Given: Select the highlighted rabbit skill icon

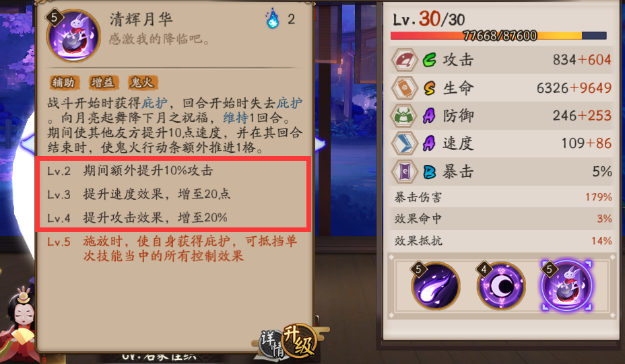Looking at the screenshot, I should tap(566, 285).
